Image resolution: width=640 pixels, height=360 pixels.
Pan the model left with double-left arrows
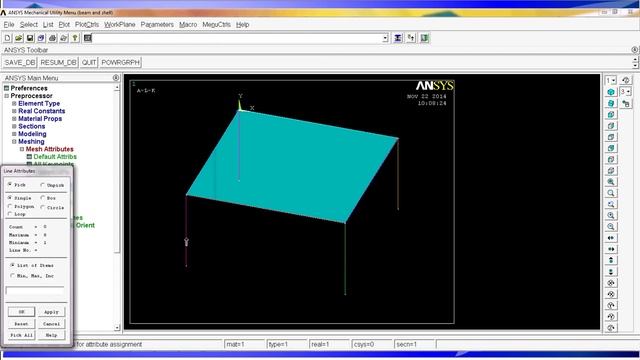click(x=611, y=238)
